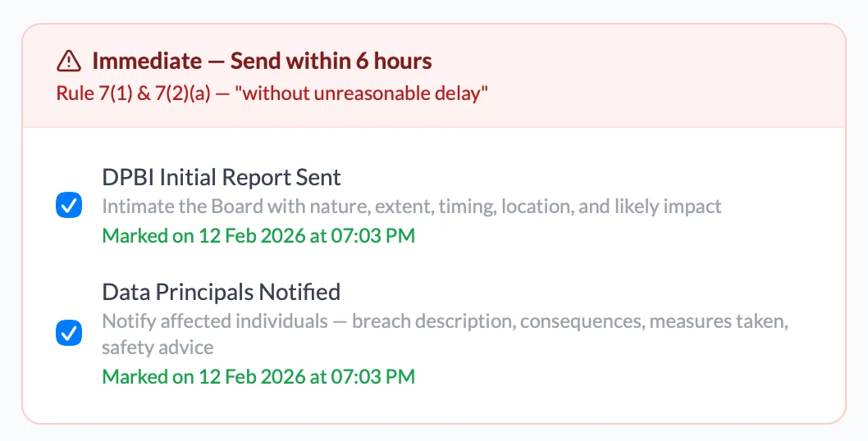Click the warning triangle icon in header

69,61
